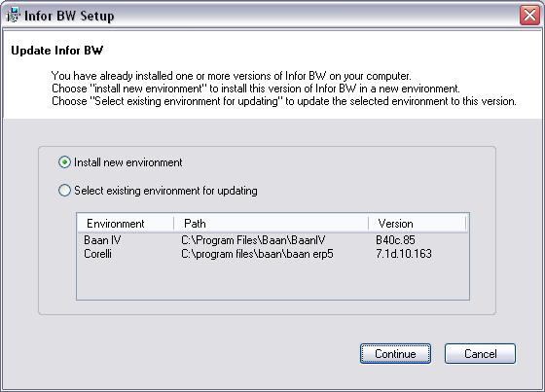Close the Infor BW Setup window
545x392 pixels.
point(529,16)
